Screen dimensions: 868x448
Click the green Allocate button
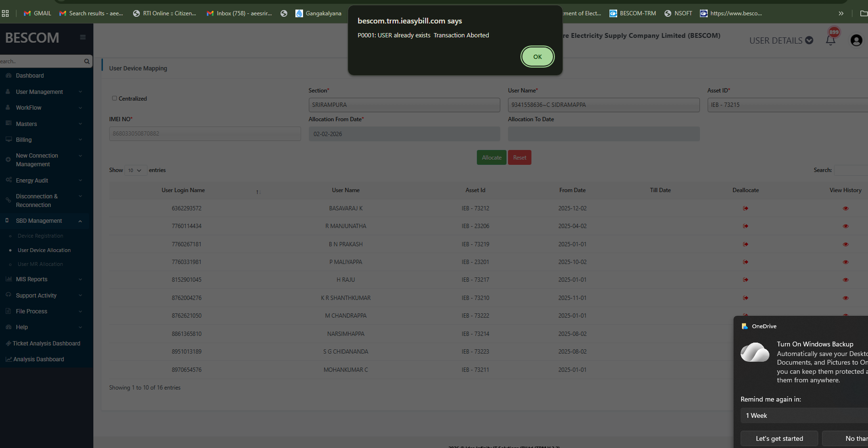[x=492, y=158]
